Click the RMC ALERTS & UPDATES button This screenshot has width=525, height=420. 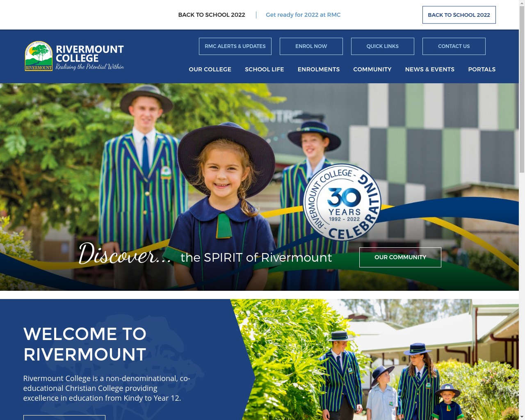click(235, 46)
